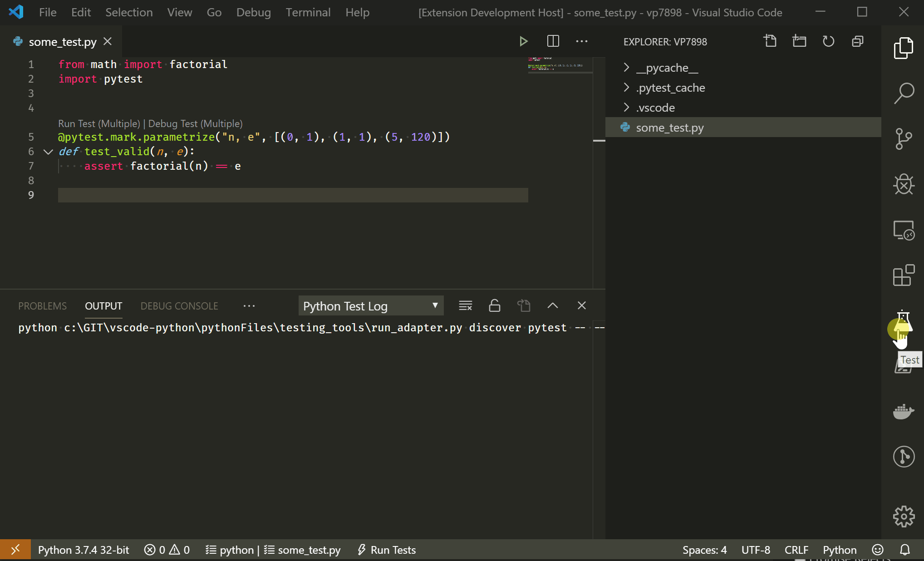Select Python 3.7.4 32-bit interpreter

84,550
